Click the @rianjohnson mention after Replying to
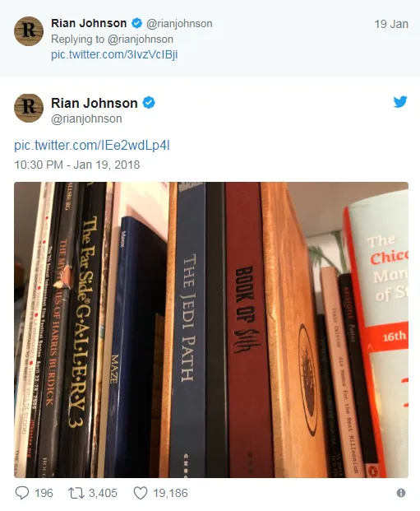This screenshot has height=511, width=420. click(x=141, y=39)
